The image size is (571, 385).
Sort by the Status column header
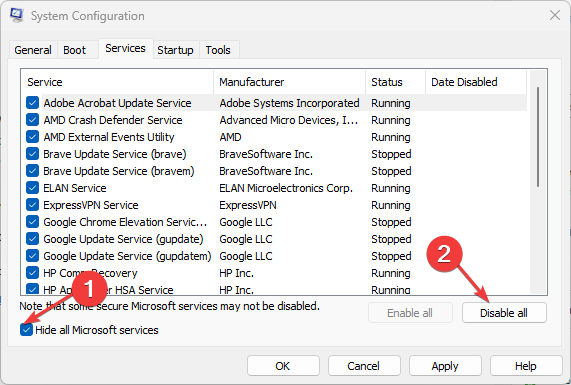395,82
